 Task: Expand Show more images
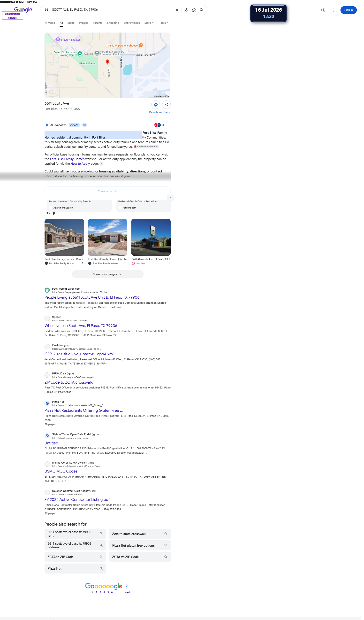coord(108,277)
